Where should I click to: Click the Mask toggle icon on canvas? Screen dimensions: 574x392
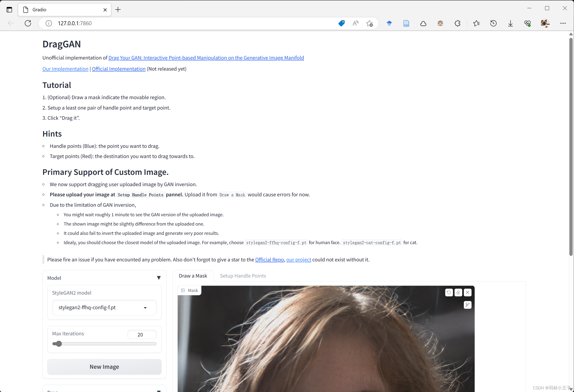pos(183,290)
